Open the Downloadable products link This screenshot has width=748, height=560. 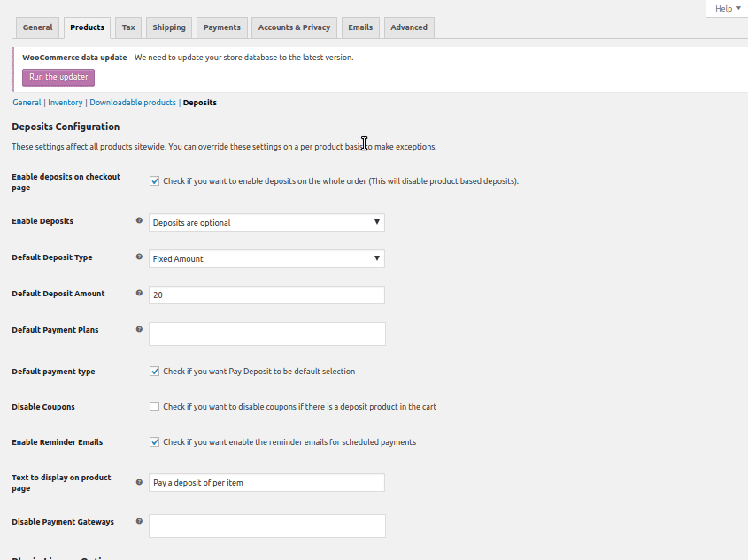pyautogui.click(x=133, y=103)
